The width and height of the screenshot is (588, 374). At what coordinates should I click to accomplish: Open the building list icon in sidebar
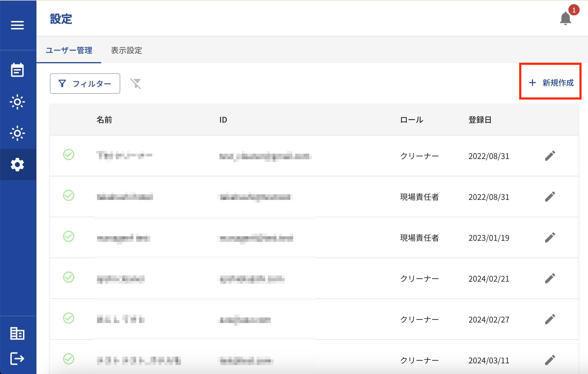click(17, 333)
